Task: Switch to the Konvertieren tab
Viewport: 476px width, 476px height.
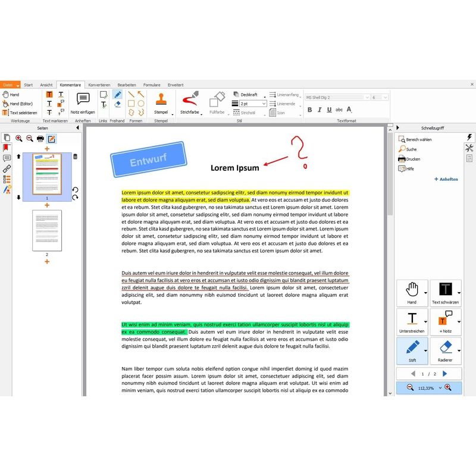Action: click(99, 85)
